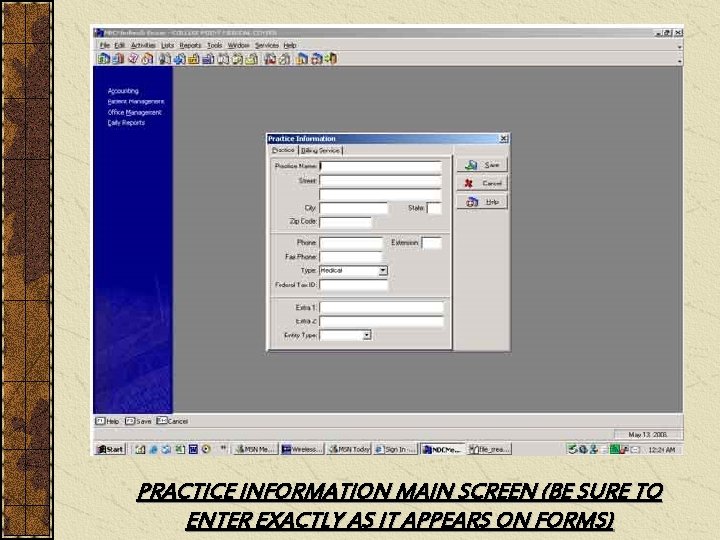The height and width of the screenshot is (540, 720).
Task: Click the May 13 date in status bar
Action: click(648, 434)
